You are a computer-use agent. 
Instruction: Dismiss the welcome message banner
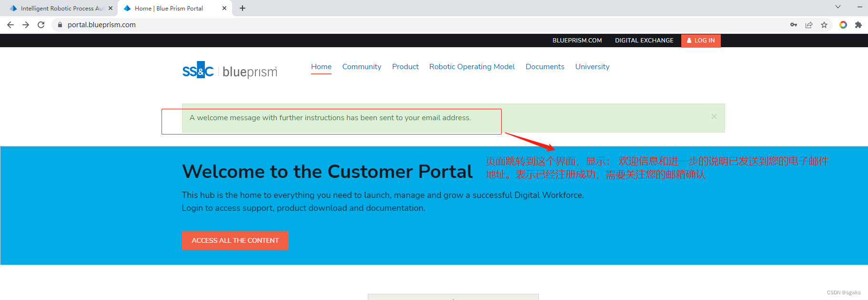point(714,116)
